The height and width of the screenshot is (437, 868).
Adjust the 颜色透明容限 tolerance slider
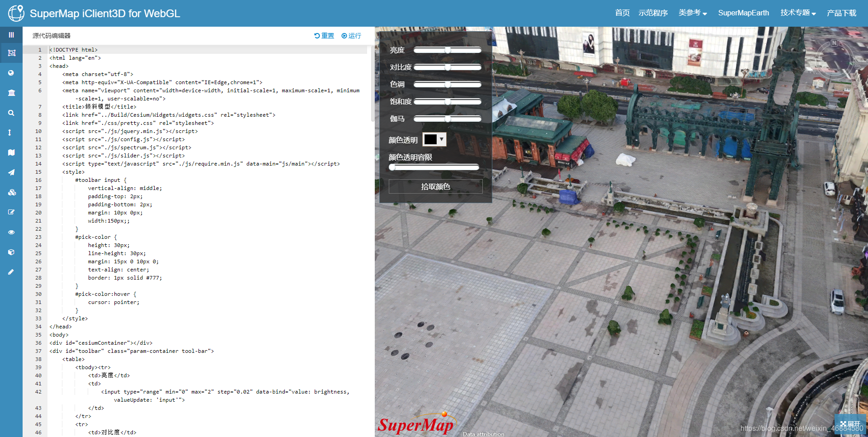434,167
